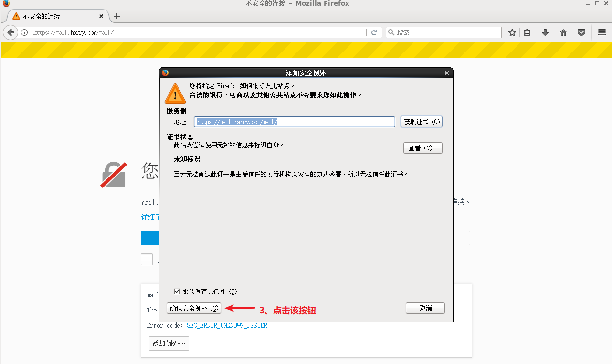Click the 获取证书 (G) button

click(x=422, y=122)
